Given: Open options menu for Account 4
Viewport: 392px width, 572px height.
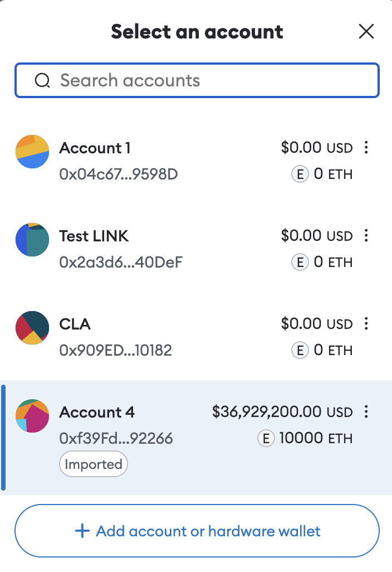Looking at the screenshot, I should pos(366,411).
